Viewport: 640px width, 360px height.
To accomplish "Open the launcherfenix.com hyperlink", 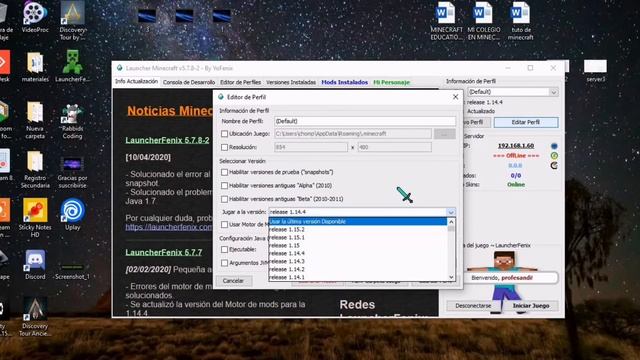I will (x=169, y=227).
